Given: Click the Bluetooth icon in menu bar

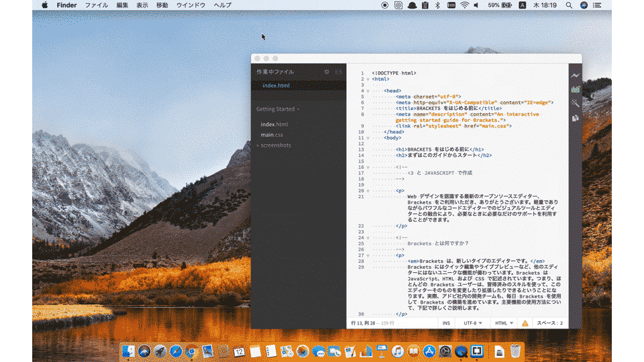Looking at the screenshot, I should click(x=437, y=5).
